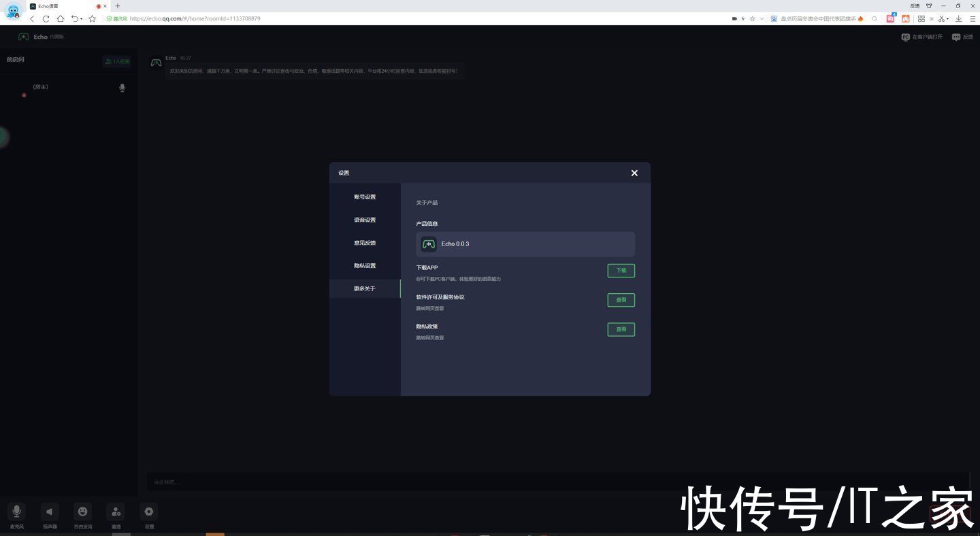
Task: Click the browser home icon
Action: click(x=61, y=18)
